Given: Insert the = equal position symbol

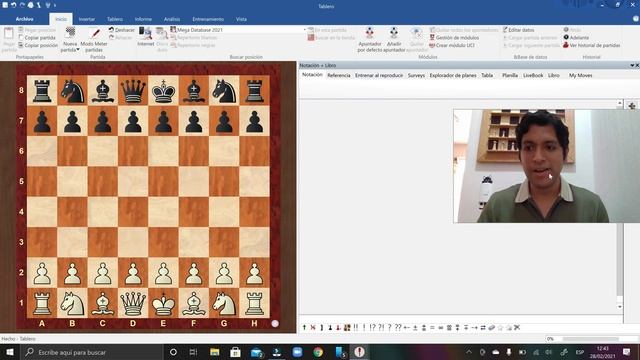Looking at the screenshot, I should (432, 327).
